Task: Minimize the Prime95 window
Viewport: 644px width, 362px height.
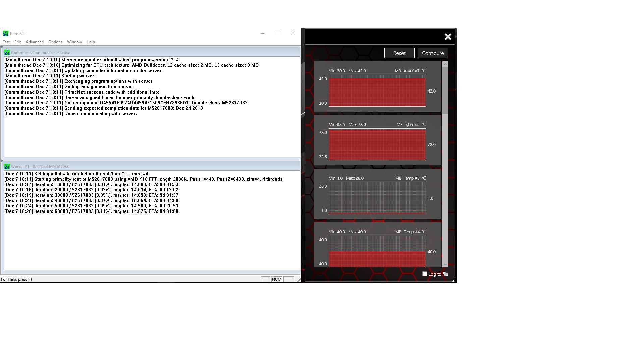Action: point(263,33)
